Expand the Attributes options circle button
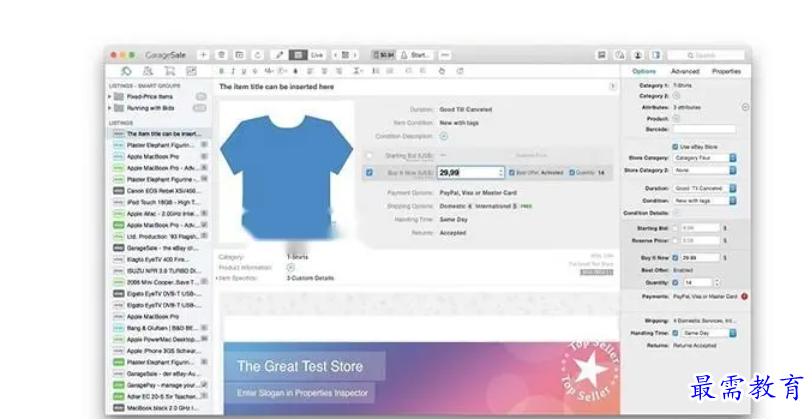 coord(745,107)
